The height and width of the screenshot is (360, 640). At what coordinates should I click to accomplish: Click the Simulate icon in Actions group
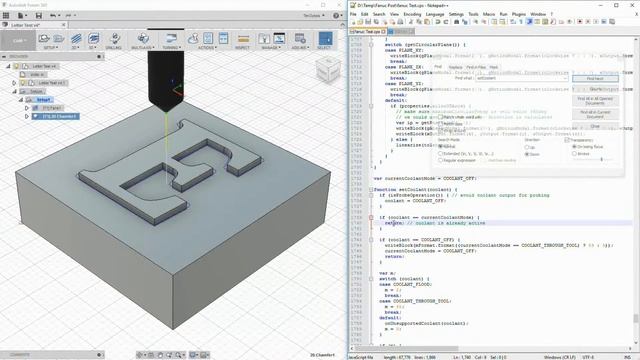pos(193,38)
